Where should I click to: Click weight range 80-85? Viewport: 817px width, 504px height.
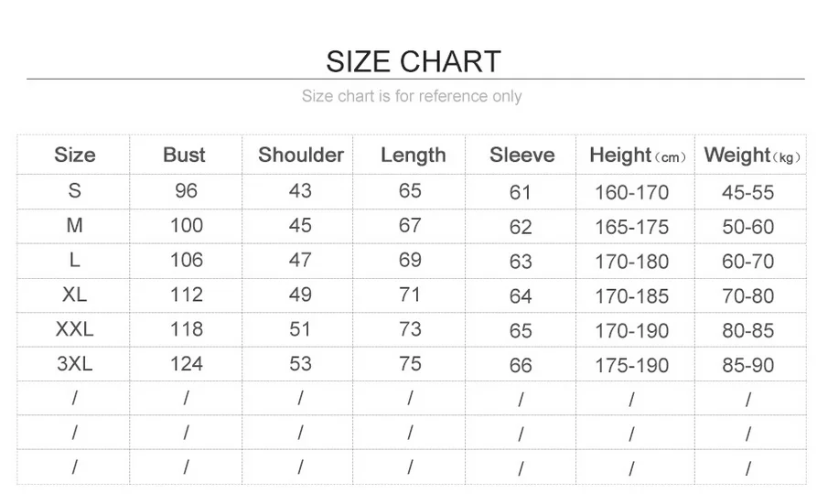(x=747, y=331)
